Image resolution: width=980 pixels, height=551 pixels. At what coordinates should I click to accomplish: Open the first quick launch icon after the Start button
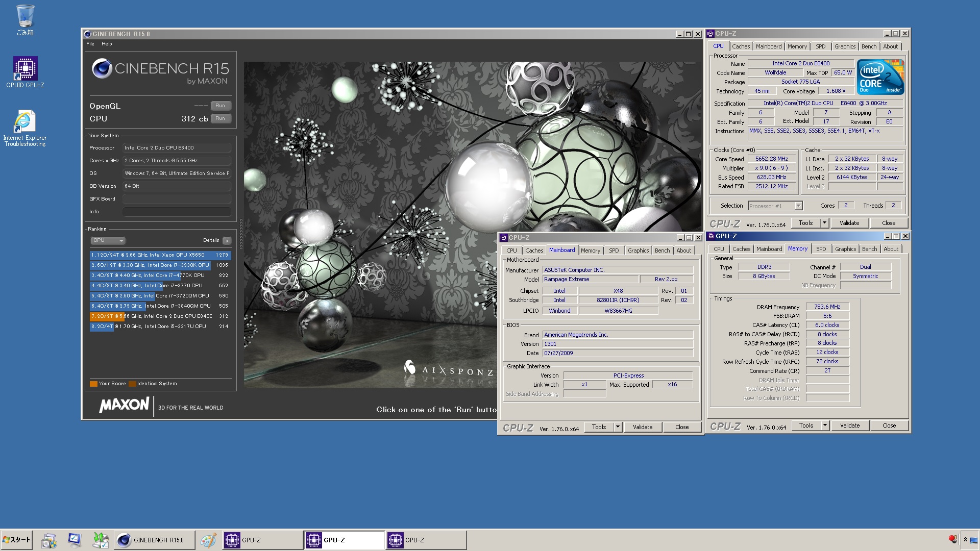(x=50, y=540)
